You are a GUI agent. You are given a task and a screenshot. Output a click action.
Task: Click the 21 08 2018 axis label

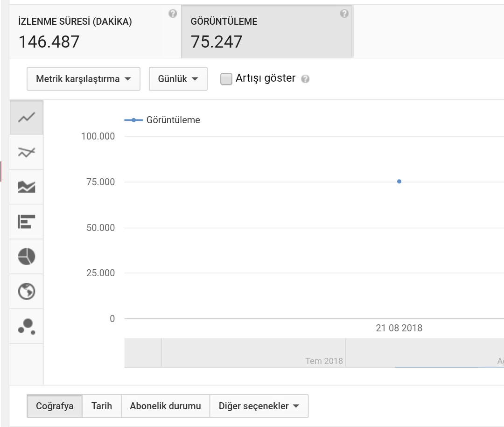pos(399,328)
